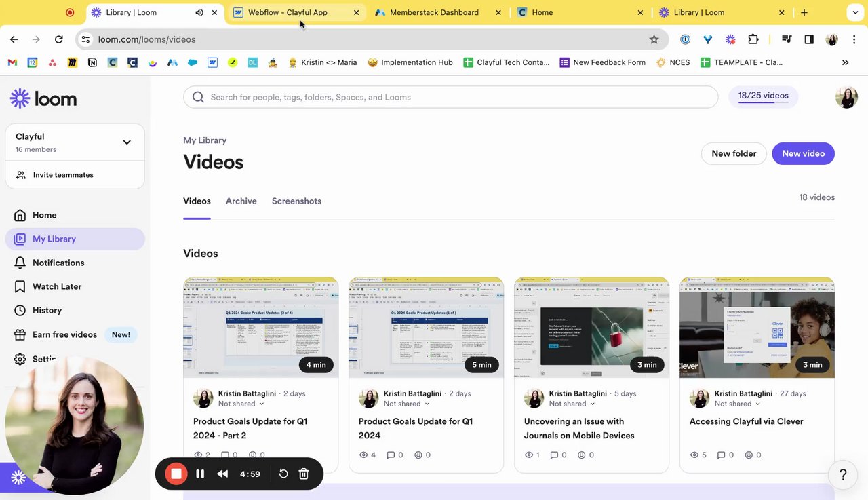Switch to the Screenshots tab
Screen dimensions: 868x500
[x=296, y=201]
